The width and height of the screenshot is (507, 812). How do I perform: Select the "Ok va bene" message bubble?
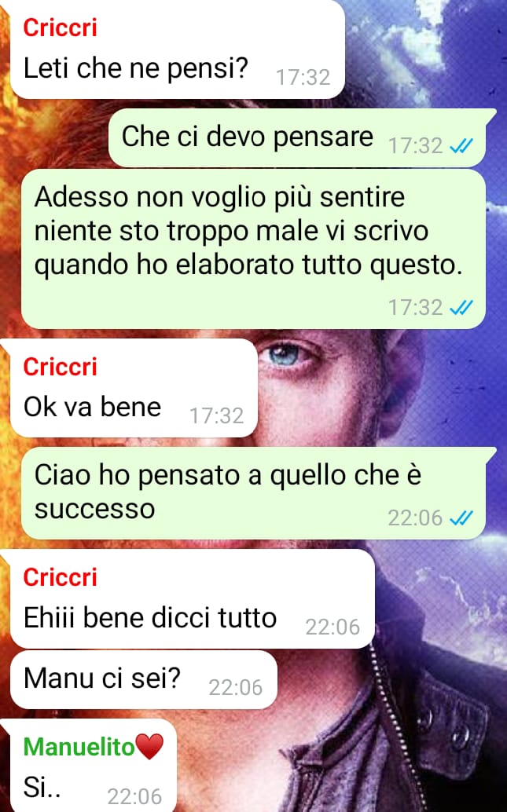click(x=134, y=388)
